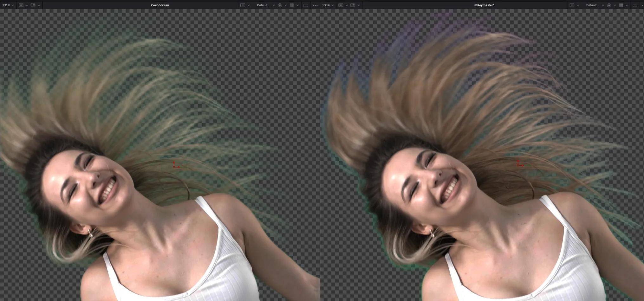
Task: Click the grid LUT icon in CorridorKey viewer
Action: click(x=292, y=5)
